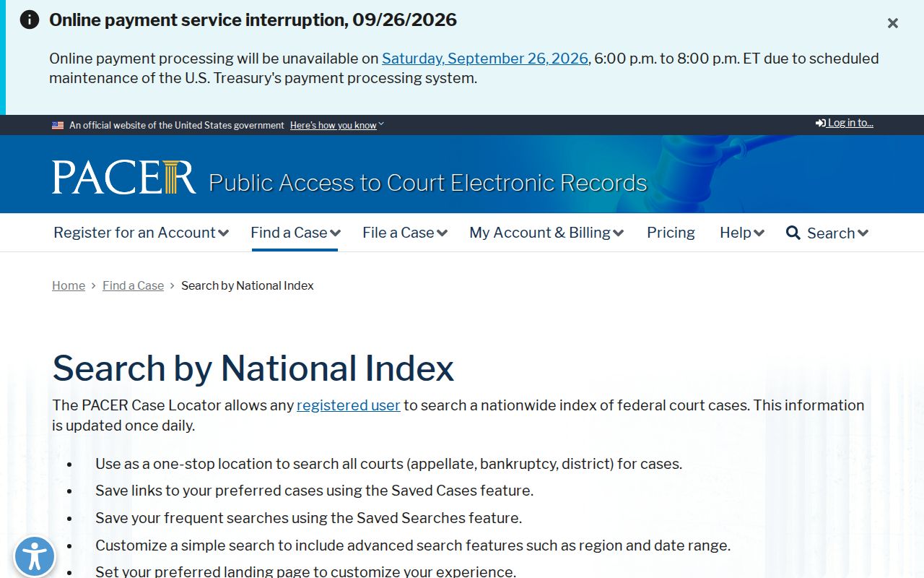Screen dimensions: 924x578
Task: Click the "Search by National Index" breadcrumb text
Action: [x=248, y=285]
